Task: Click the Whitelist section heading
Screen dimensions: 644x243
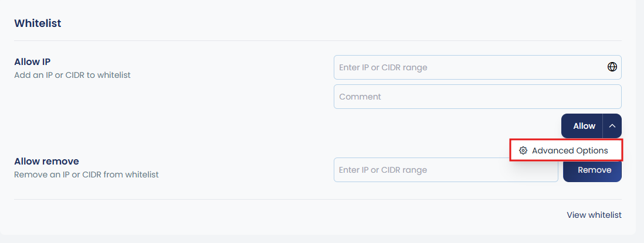Action: coord(38,23)
